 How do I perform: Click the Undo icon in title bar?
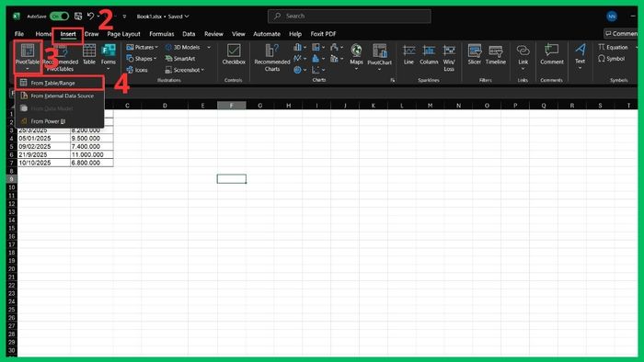pos(91,16)
